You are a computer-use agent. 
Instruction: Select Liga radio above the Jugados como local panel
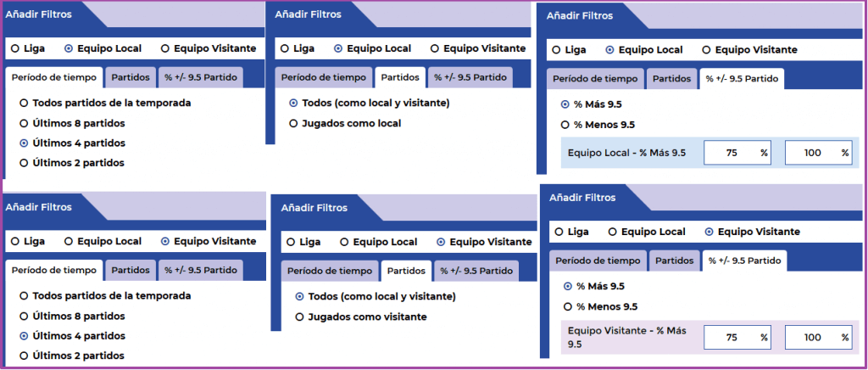[x=298, y=48]
